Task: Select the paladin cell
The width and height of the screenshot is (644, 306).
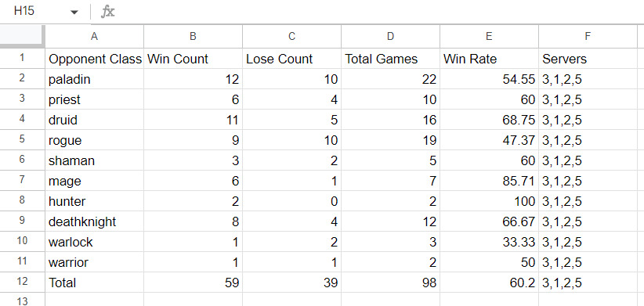Action: click(95, 79)
